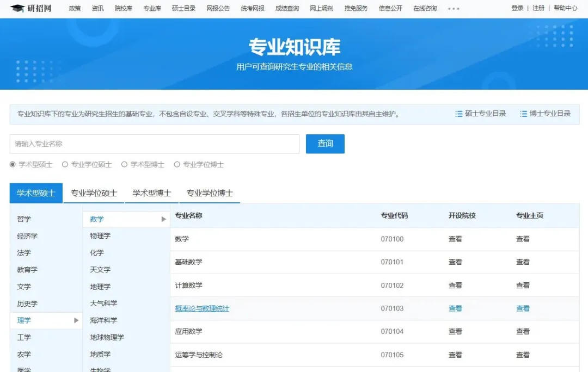The height and width of the screenshot is (372, 588).
Task: Select the 历史学 discipline category
Action: [x=27, y=303]
